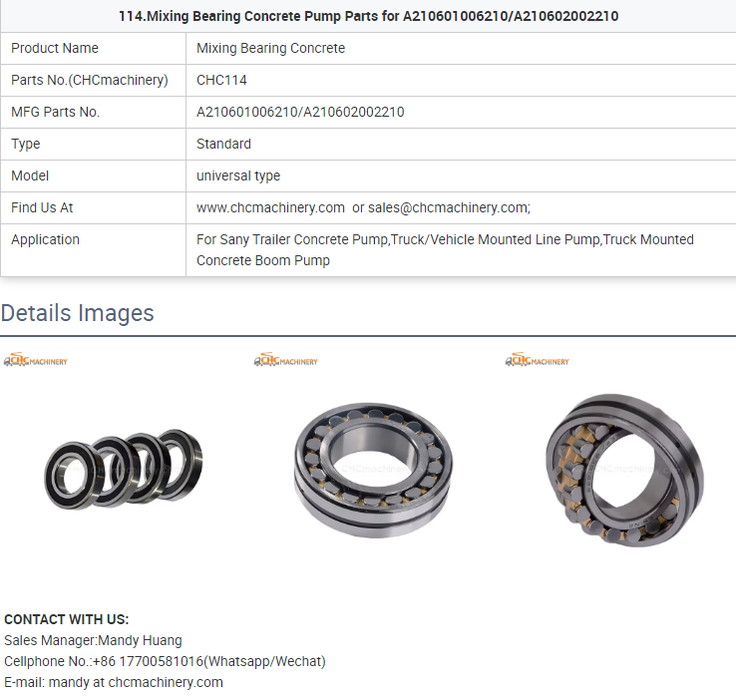This screenshot has width=736, height=700.
Task: Click the Application description for Sany Trailer Pump
Action: coord(445,250)
